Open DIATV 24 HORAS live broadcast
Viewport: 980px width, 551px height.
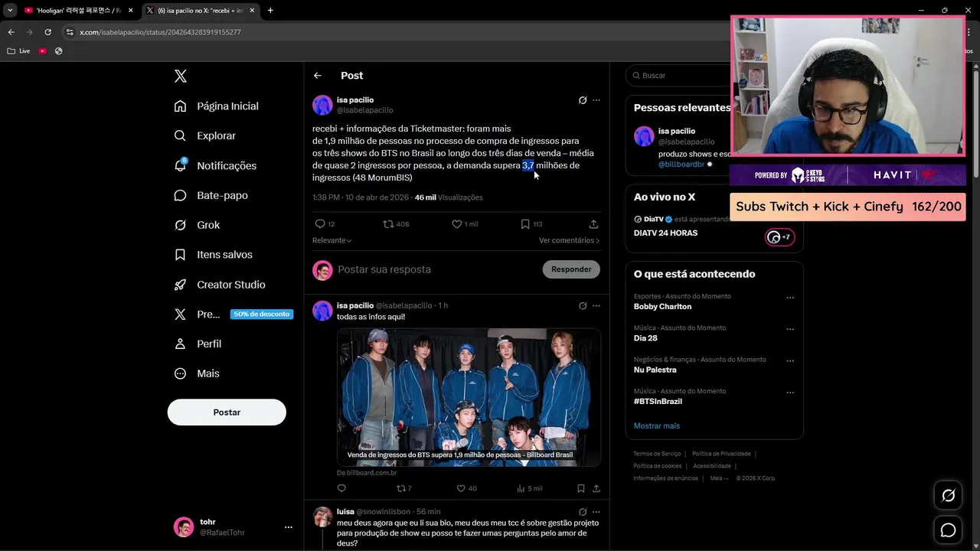click(x=665, y=233)
